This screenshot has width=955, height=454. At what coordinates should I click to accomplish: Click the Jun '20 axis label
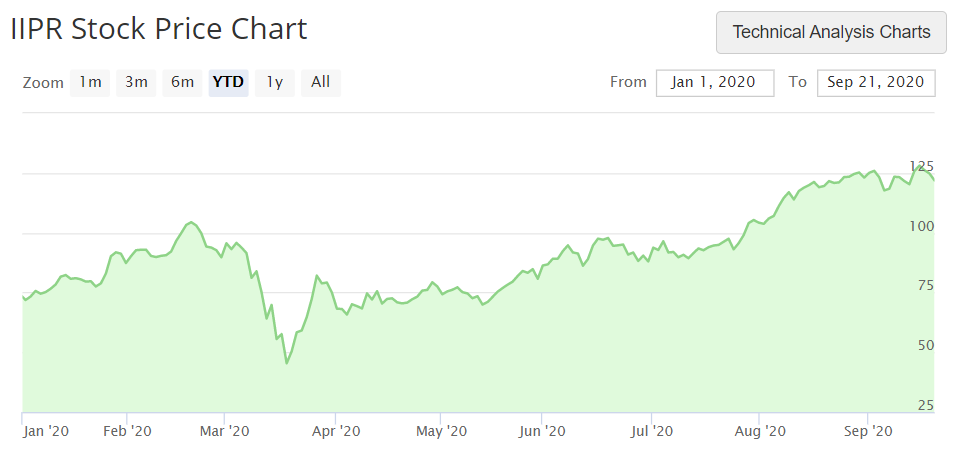pos(543,431)
